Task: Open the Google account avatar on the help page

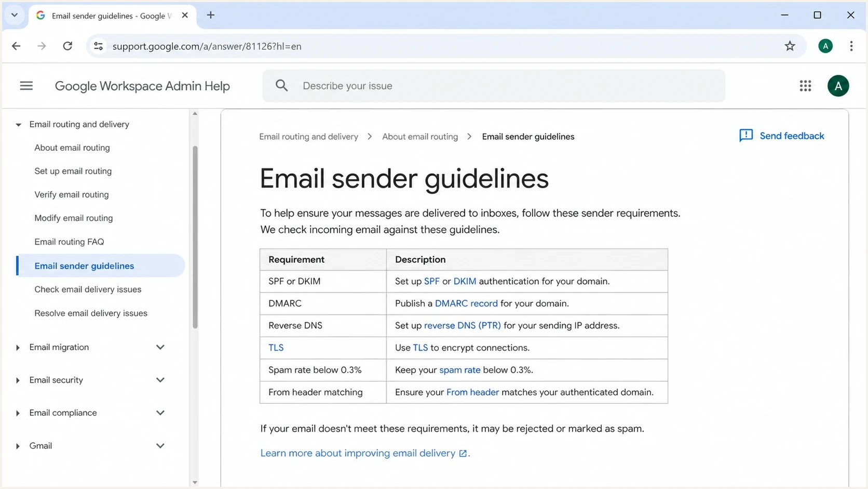Action: 838,86
